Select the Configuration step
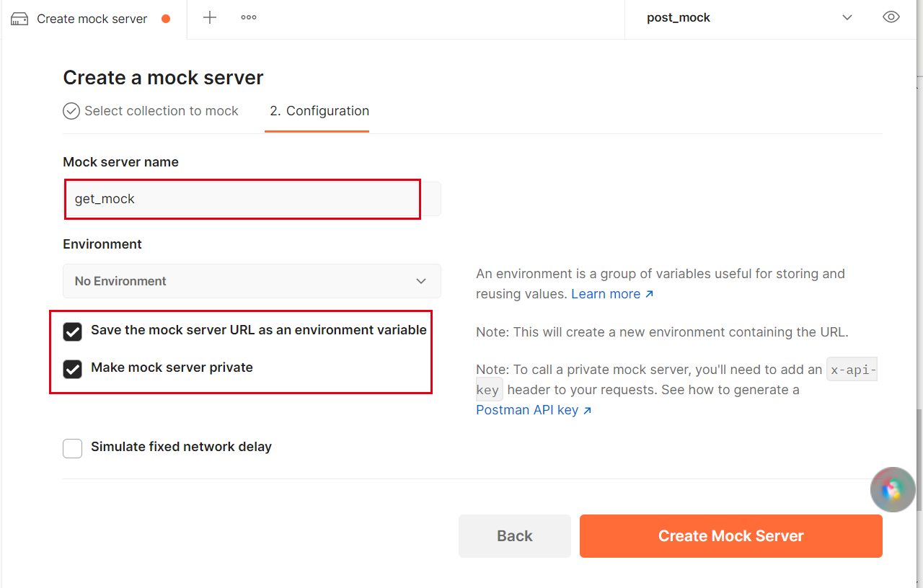 coord(317,111)
